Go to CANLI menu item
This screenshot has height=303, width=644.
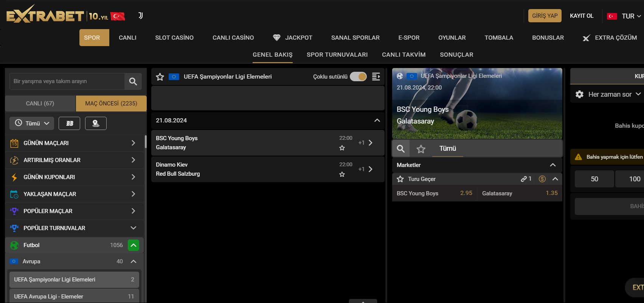coord(127,38)
